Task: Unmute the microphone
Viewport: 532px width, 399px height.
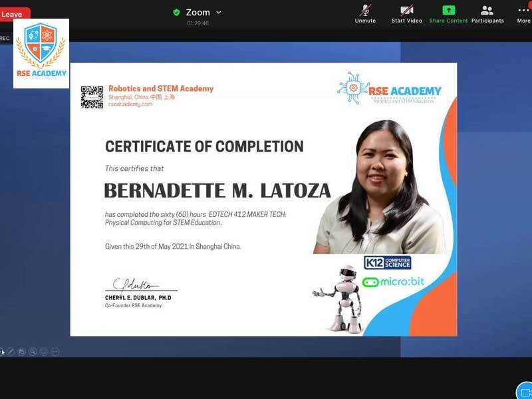Action: pyautogui.click(x=365, y=13)
